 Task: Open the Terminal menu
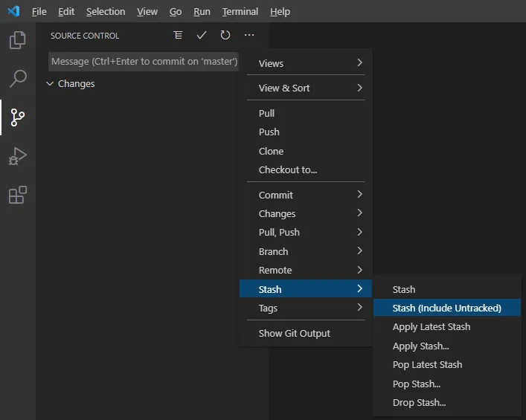pos(240,12)
